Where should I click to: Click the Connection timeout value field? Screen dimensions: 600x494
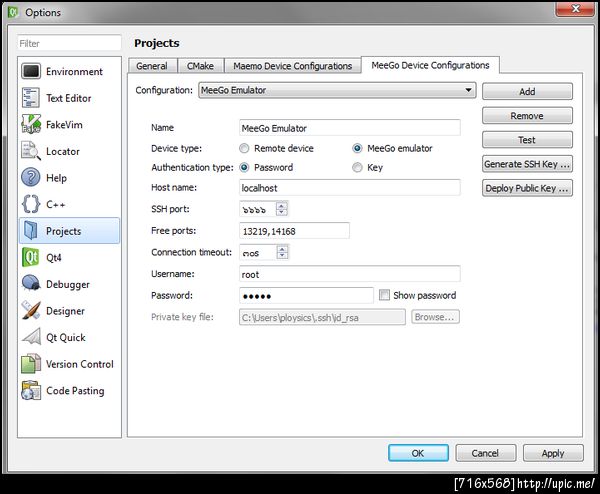pos(258,252)
